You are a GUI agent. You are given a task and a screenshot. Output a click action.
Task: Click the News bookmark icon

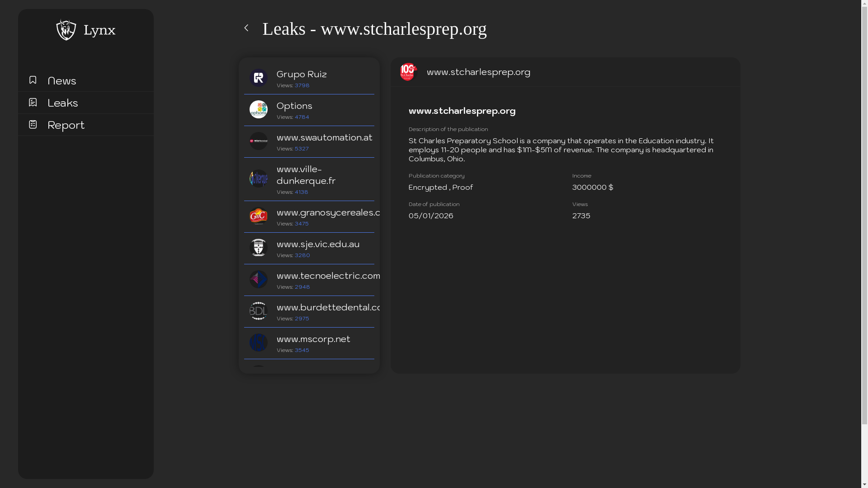tap(33, 80)
